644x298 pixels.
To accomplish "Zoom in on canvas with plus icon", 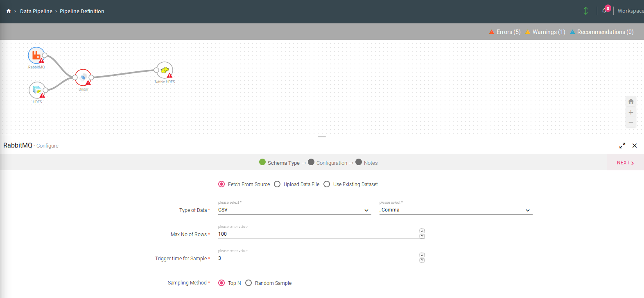I will 631,112.
